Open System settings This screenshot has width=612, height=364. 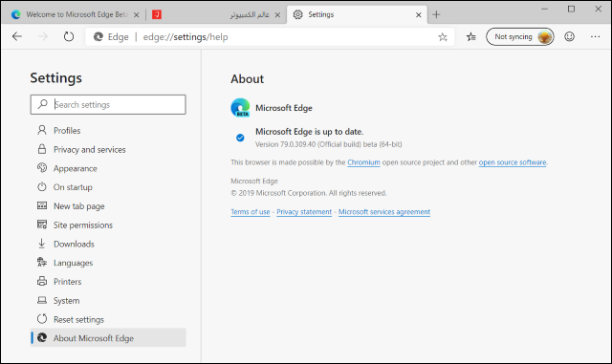[108, 301]
